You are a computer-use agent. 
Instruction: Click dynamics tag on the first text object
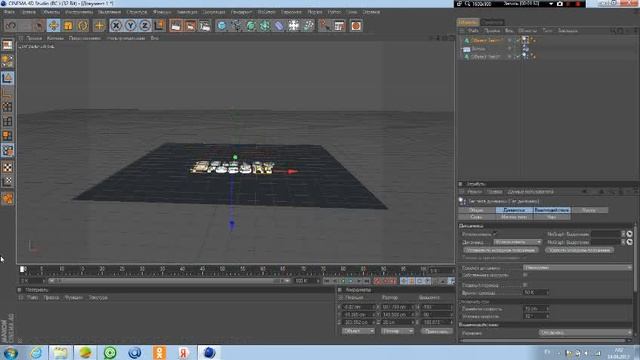pyautogui.click(x=526, y=40)
